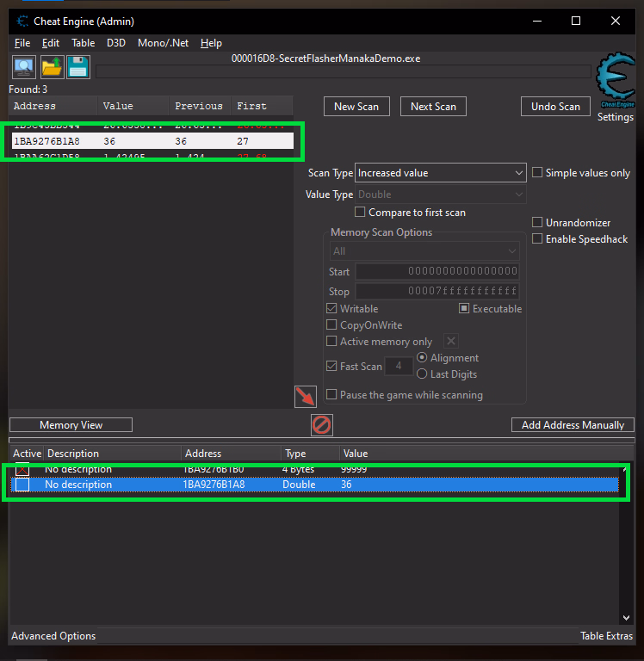Open the Scan Type dropdown
The image size is (644, 661).
click(440, 173)
